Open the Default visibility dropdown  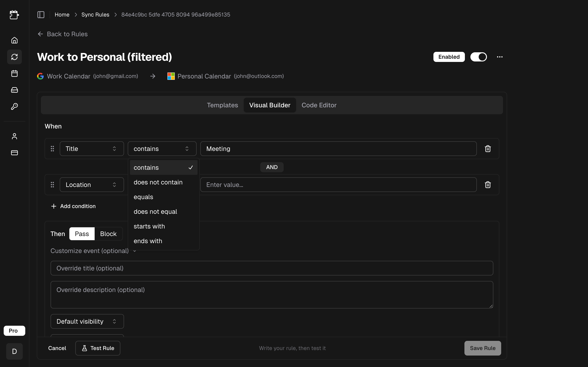click(x=87, y=321)
